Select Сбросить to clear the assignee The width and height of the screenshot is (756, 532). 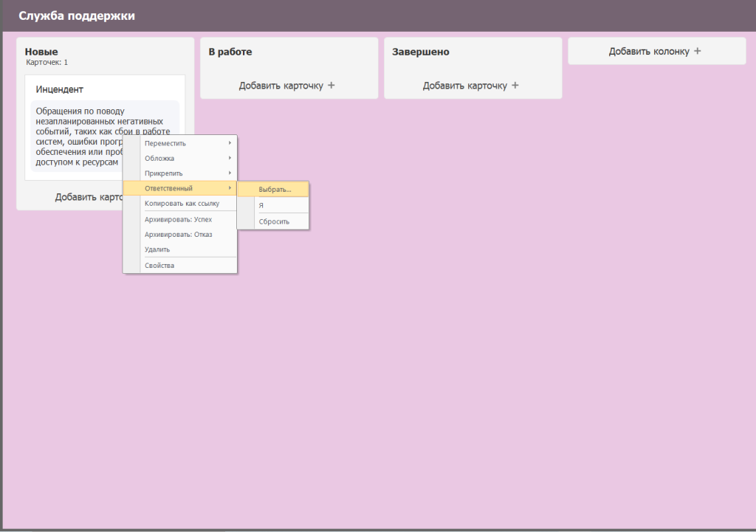(274, 221)
